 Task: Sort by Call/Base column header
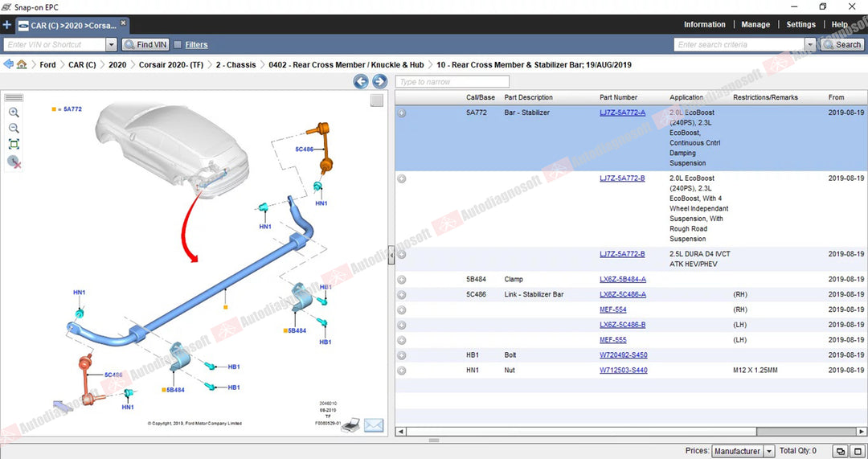(x=481, y=97)
